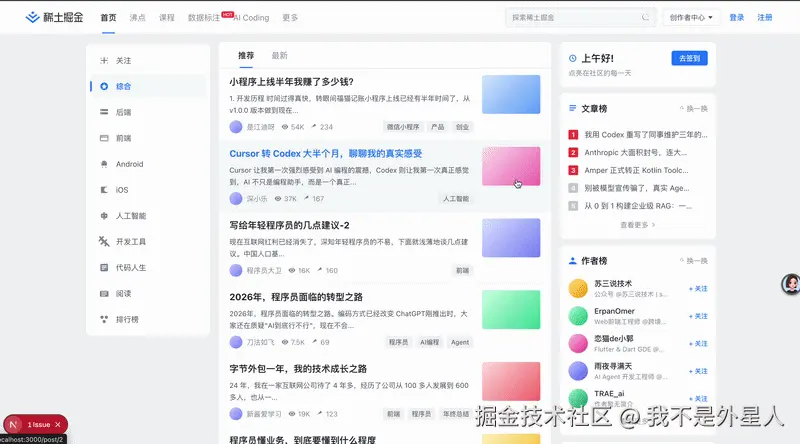This screenshot has height=444, width=800.
Task: Dismiss the 1 Issue badge with X
Action: pos(58,425)
